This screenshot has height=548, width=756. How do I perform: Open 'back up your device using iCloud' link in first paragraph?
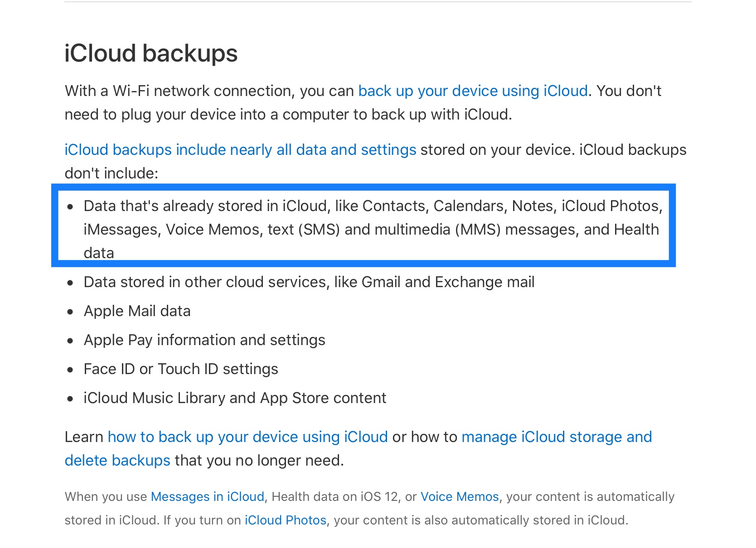pyautogui.click(x=473, y=91)
